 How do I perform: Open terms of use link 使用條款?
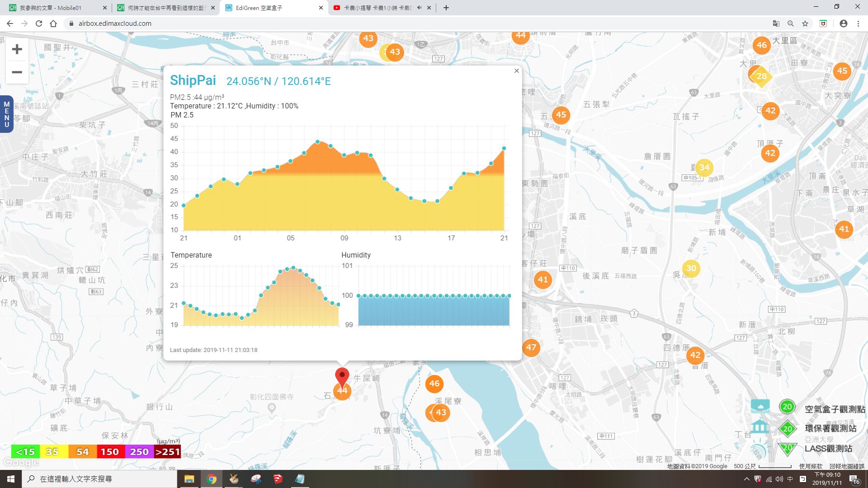811,466
